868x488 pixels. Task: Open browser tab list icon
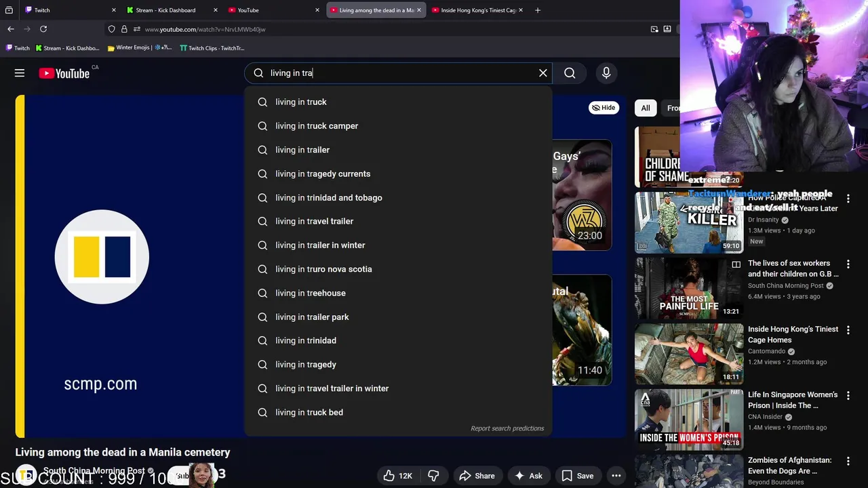[9, 10]
